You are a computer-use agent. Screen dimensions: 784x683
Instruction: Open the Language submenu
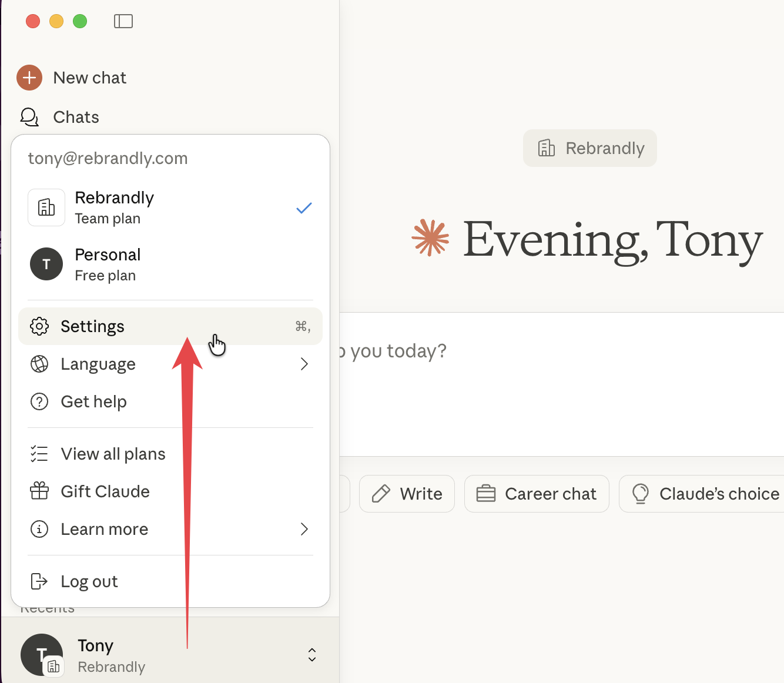point(170,364)
